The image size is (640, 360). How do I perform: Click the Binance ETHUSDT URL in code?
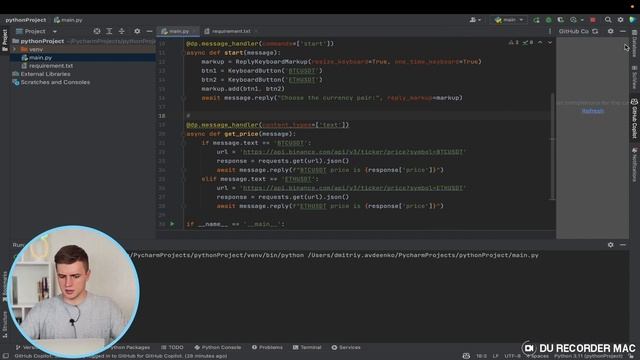coord(353,188)
